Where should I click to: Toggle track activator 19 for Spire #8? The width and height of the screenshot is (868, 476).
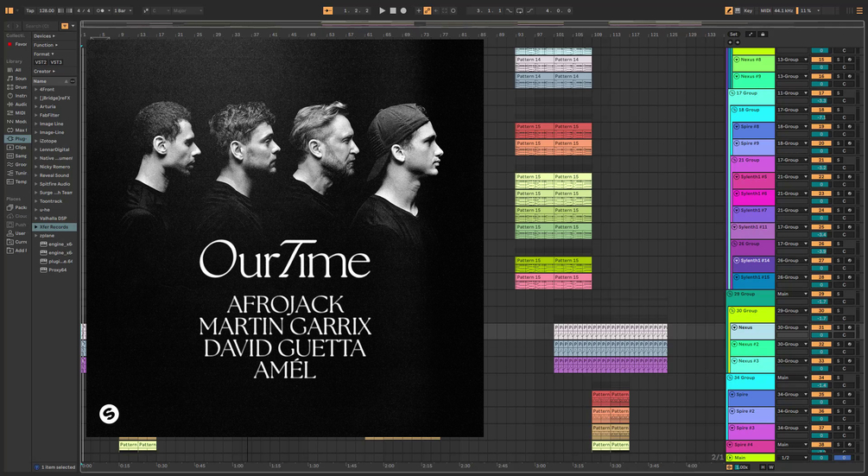tap(821, 126)
